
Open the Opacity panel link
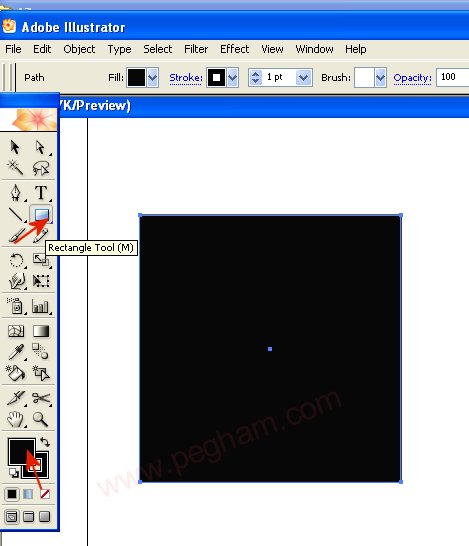click(412, 78)
